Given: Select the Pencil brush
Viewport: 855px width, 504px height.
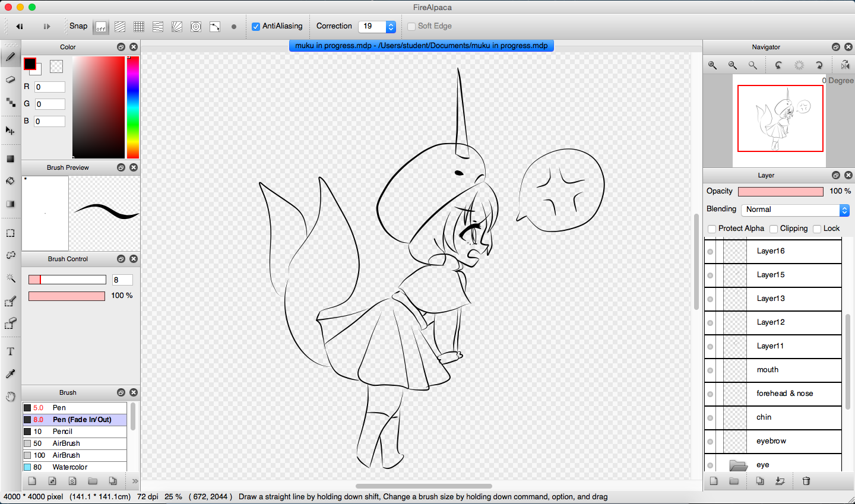Looking at the screenshot, I should 75,432.
